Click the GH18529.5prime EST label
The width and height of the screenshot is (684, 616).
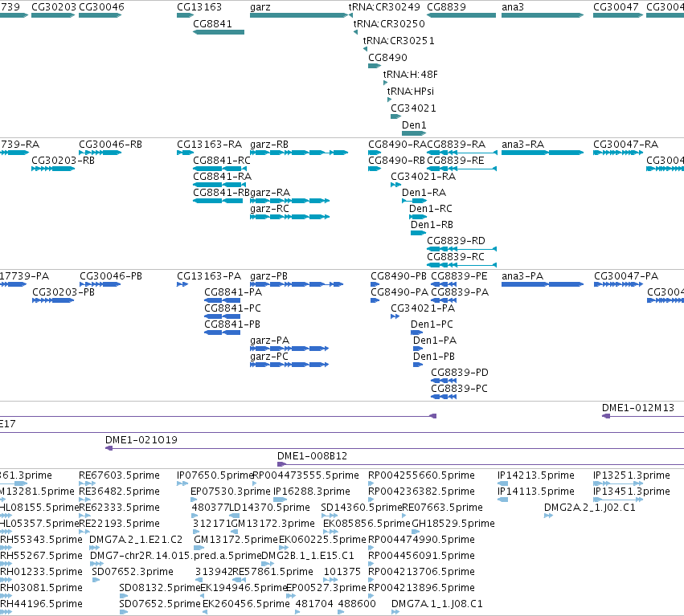pyautogui.click(x=453, y=523)
